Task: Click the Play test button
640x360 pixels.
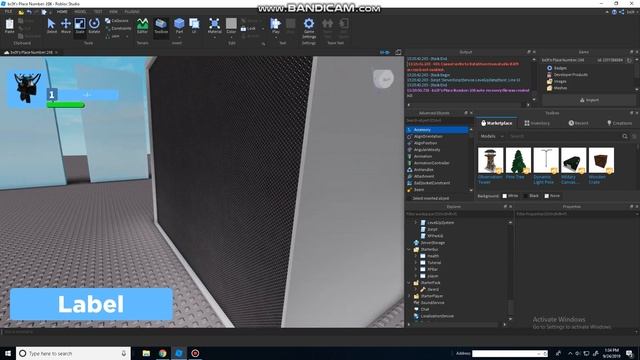Action: [x=276, y=25]
